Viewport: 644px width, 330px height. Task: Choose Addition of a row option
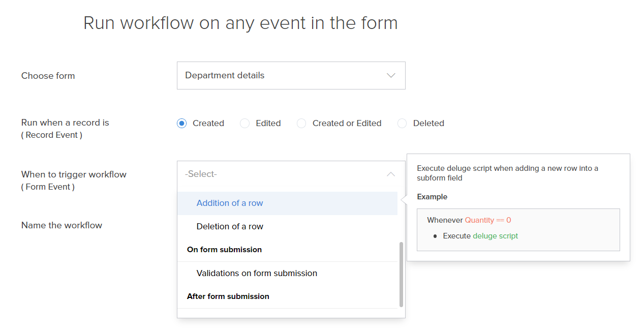point(230,203)
